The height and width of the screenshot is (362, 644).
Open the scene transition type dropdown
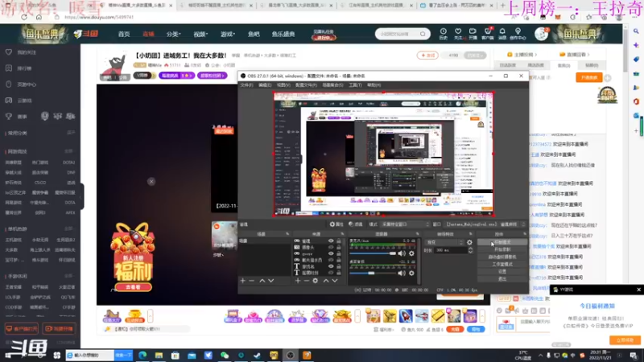(x=444, y=243)
